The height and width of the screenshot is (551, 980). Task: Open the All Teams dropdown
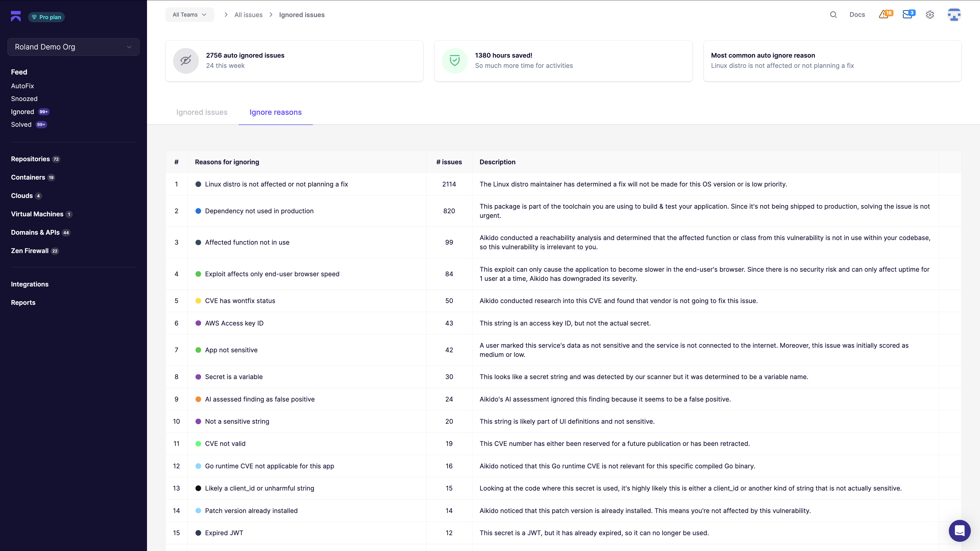coord(189,15)
